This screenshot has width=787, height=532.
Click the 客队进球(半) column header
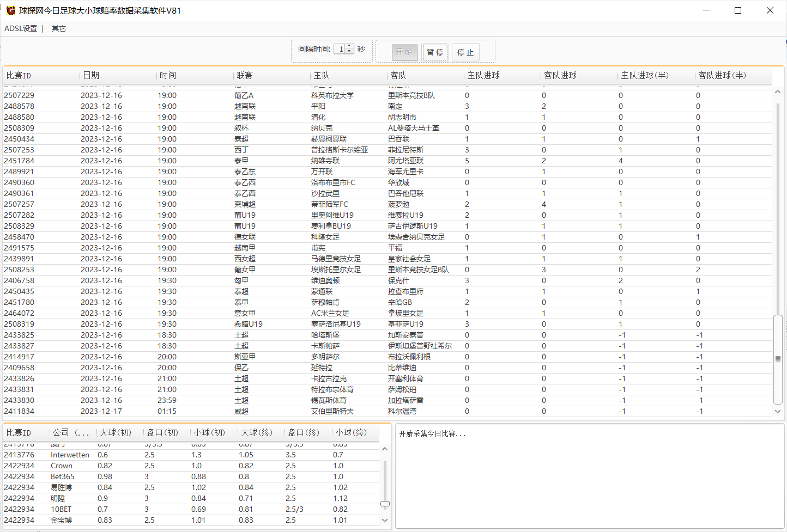point(734,76)
